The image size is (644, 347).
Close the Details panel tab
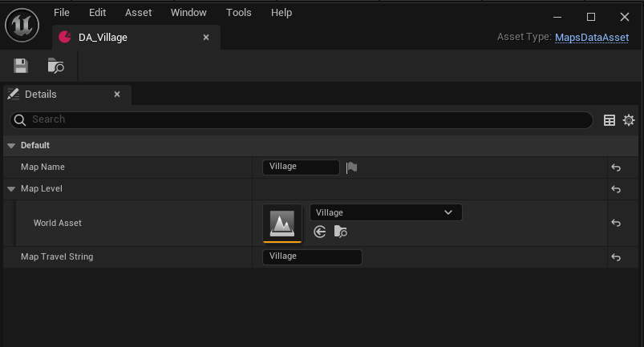[x=117, y=95]
